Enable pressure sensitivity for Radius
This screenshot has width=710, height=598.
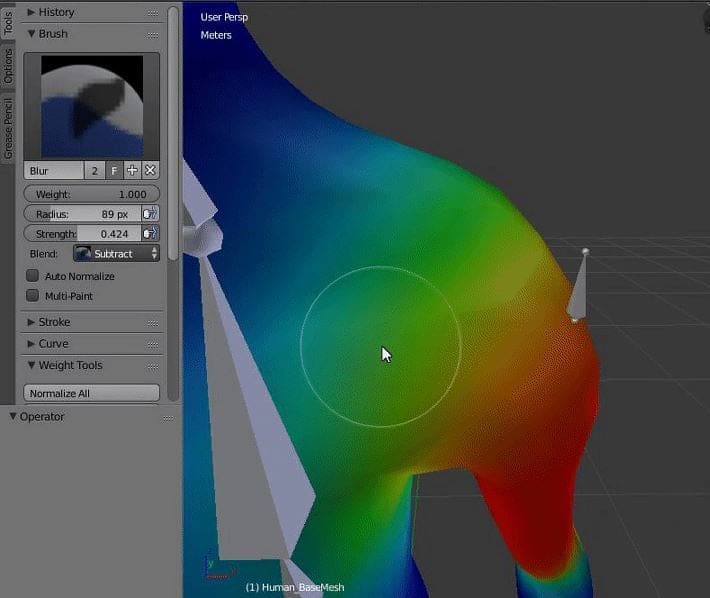pyautogui.click(x=150, y=213)
